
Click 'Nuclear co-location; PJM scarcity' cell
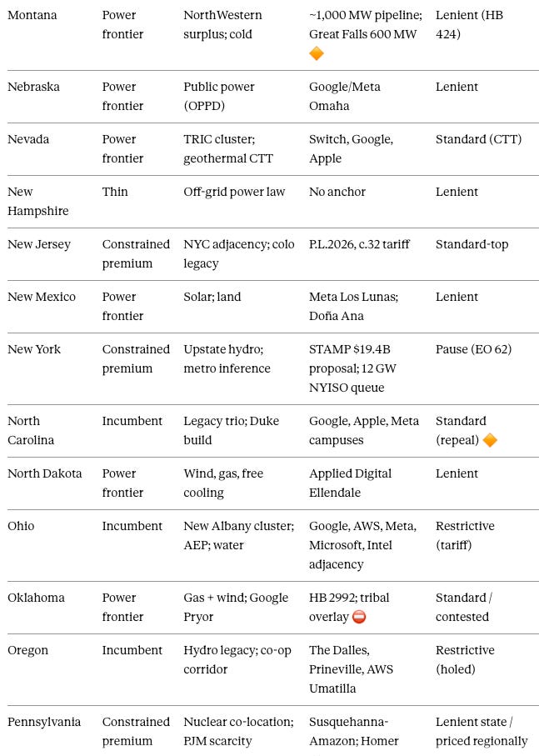point(238,731)
